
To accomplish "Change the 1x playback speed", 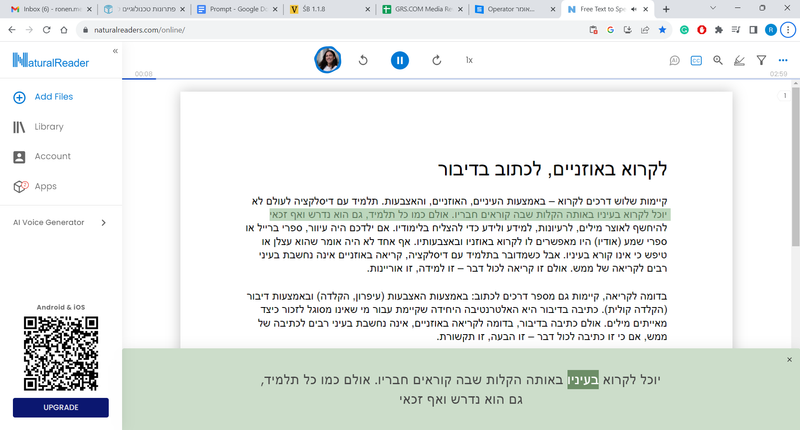I will [469, 60].
